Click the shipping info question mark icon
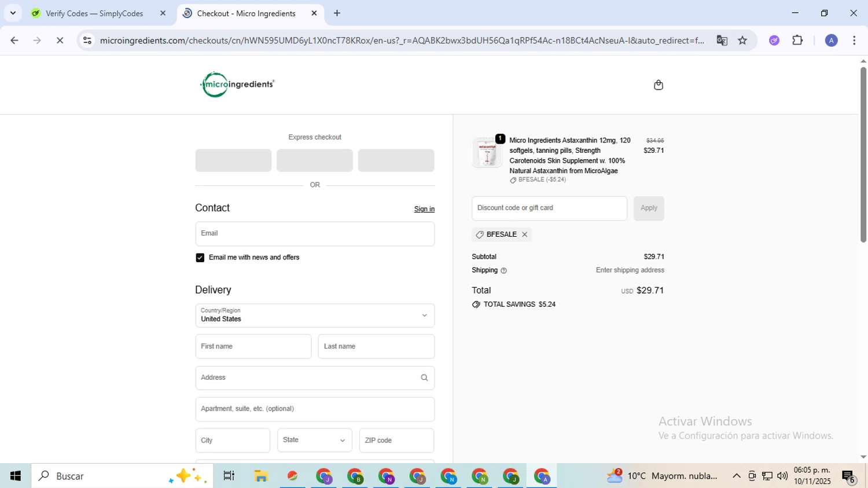 [x=503, y=270]
